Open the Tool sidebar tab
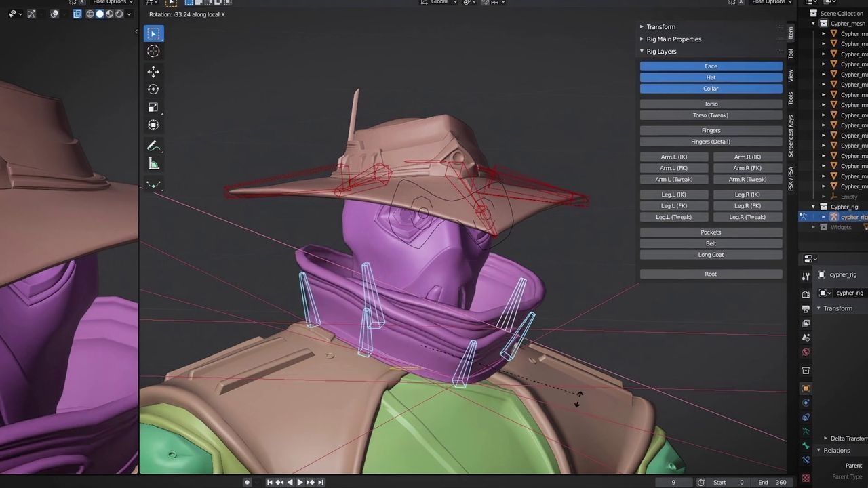Viewport: 868px width, 488px height. click(x=791, y=54)
